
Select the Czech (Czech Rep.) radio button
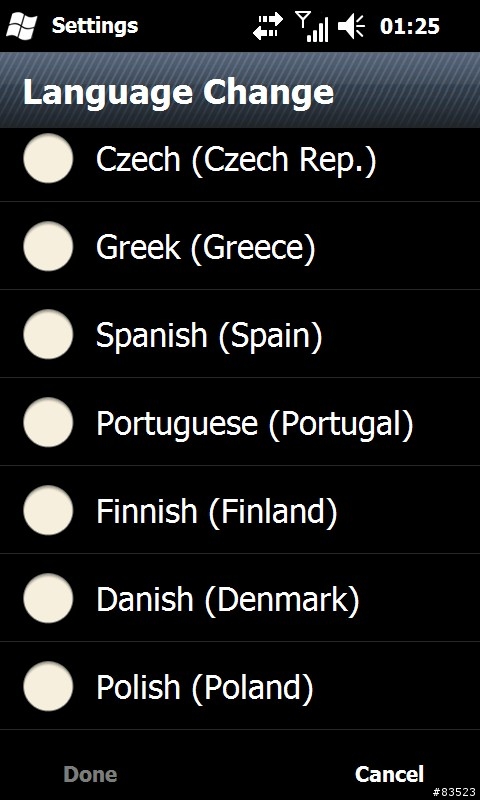48,158
